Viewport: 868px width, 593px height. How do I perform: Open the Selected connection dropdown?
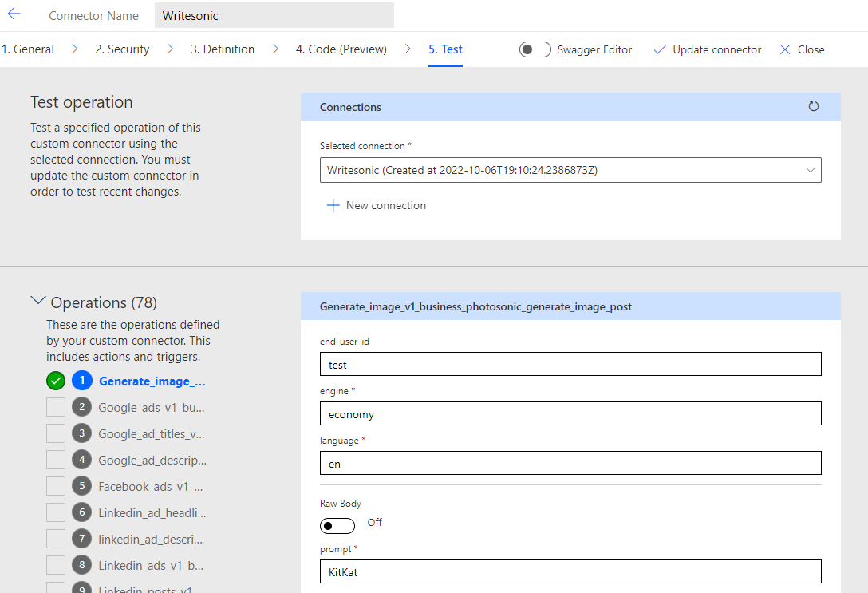tap(570, 170)
